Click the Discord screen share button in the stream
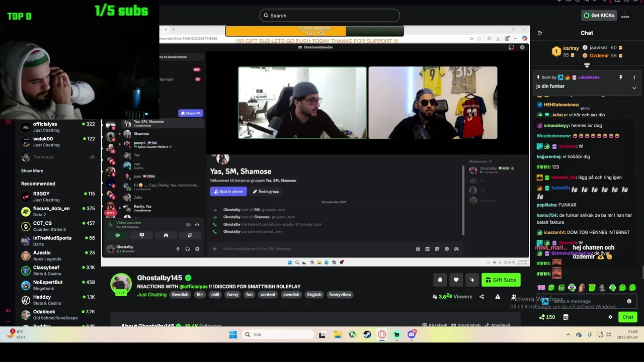Image resolution: width=644 pixels, height=362 pixels. click(142, 235)
